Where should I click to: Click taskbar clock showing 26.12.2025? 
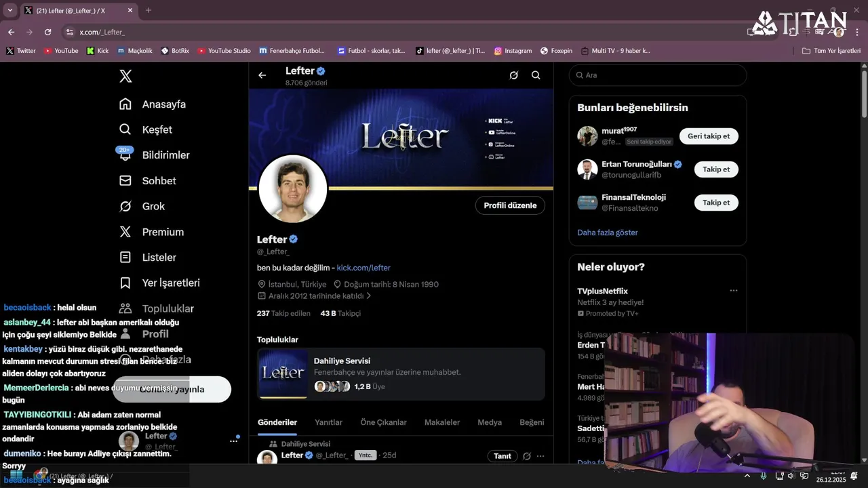(831, 476)
